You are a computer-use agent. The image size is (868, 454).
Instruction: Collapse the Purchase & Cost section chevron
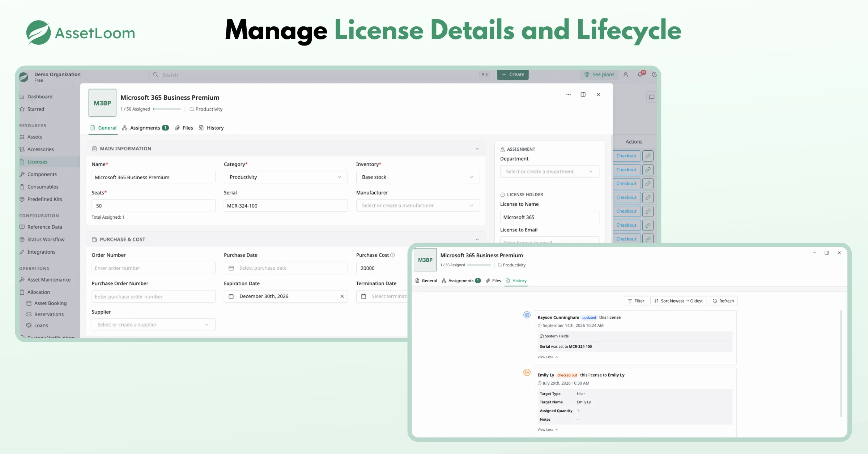click(x=477, y=239)
